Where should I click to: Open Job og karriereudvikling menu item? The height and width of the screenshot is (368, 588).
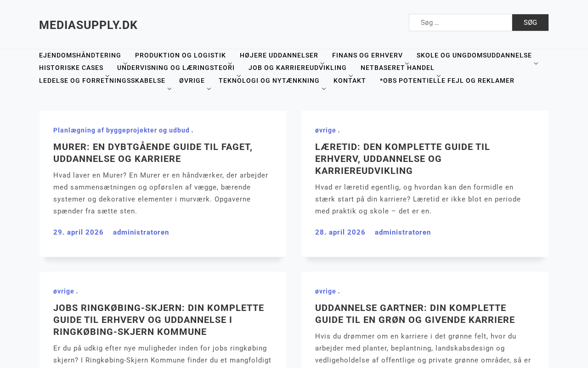pyautogui.click(x=298, y=68)
